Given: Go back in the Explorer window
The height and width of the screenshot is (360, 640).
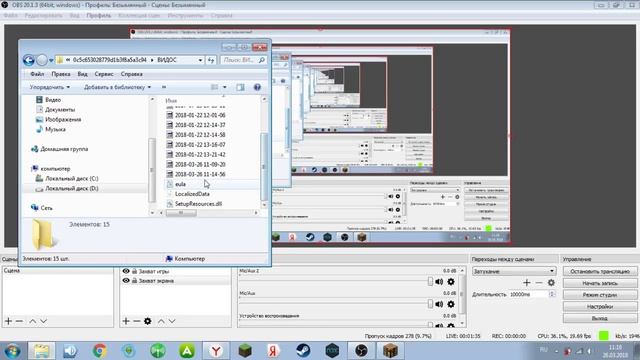Looking at the screenshot, I should 29,60.
